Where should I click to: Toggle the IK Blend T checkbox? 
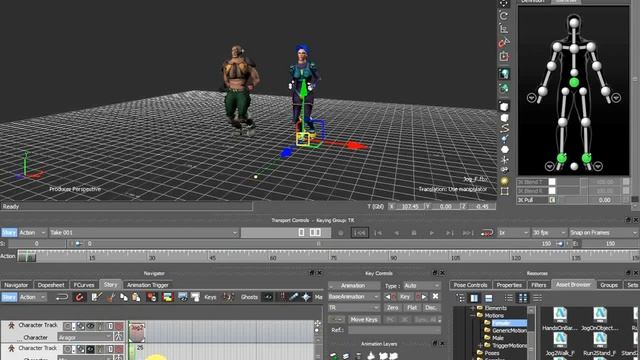click(552, 182)
